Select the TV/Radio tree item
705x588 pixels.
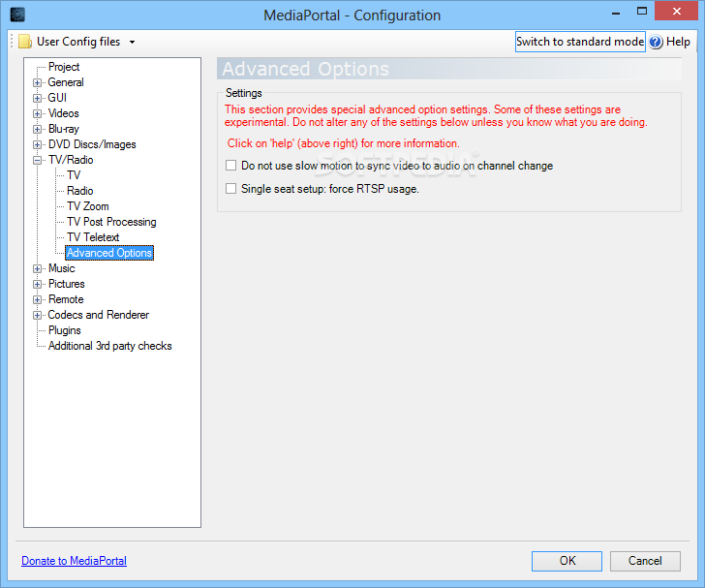pyautogui.click(x=71, y=160)
